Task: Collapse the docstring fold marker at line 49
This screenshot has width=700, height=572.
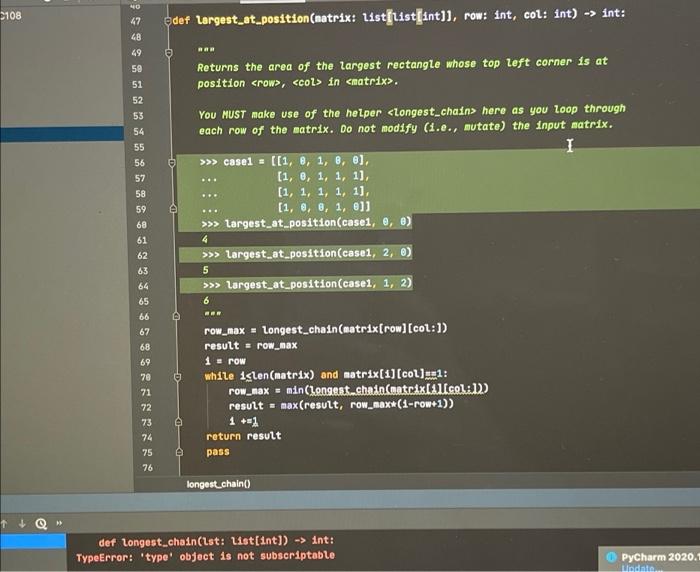Action: pyautogui.click(x=169, y=53)
